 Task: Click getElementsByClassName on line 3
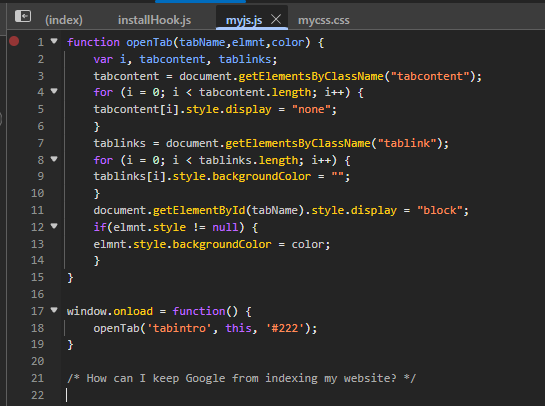point(311,76)
